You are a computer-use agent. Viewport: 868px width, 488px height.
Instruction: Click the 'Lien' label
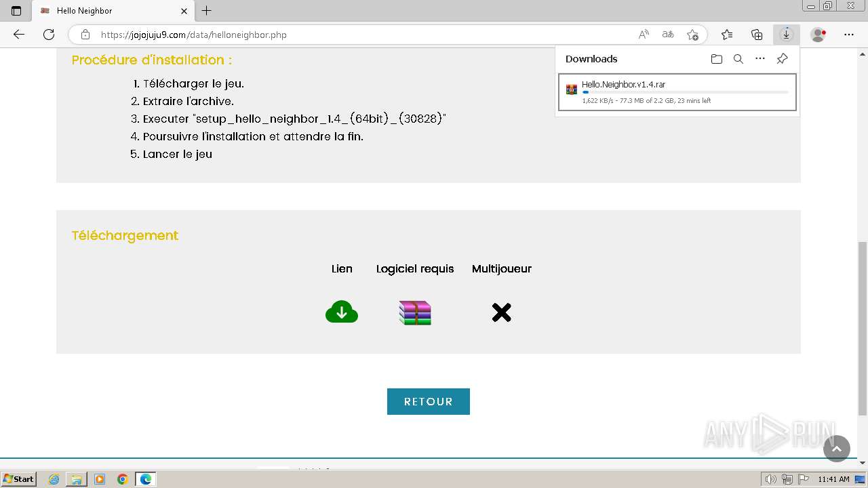pos(342,268)
